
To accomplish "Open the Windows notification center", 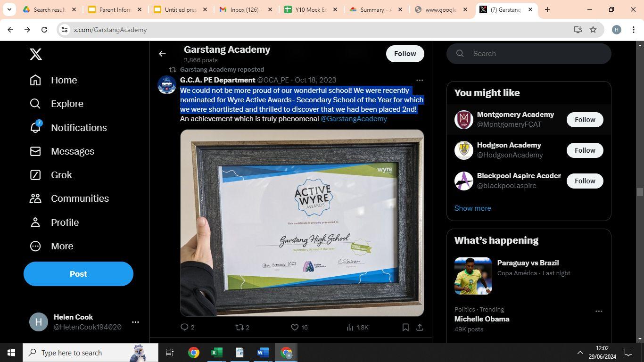I will pyautogui.click(x=628, y=353).
